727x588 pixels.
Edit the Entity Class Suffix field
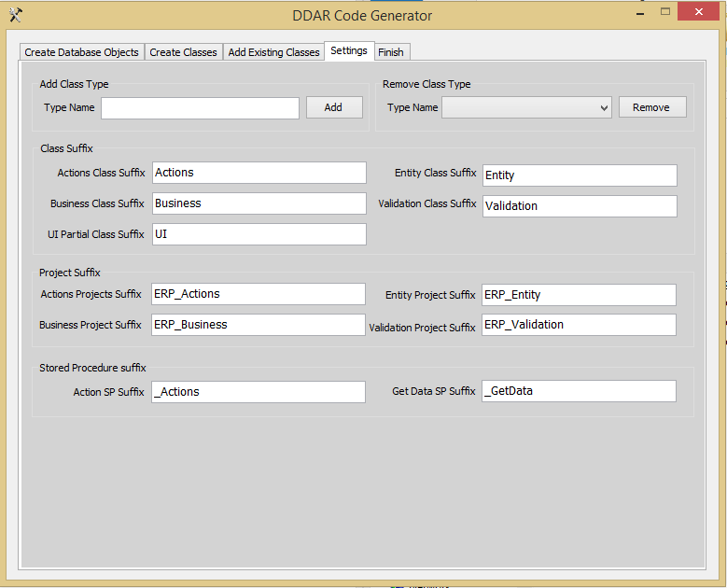[579, 175]
